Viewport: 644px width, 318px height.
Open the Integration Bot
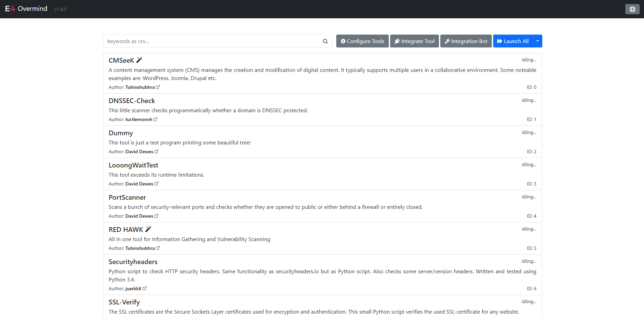pyautogui.click(x=466, y=41)
